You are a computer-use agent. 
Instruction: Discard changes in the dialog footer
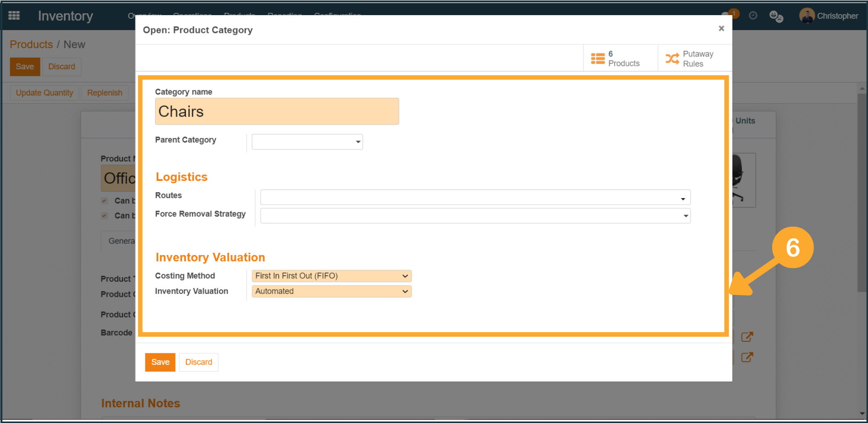click(199, 362)
